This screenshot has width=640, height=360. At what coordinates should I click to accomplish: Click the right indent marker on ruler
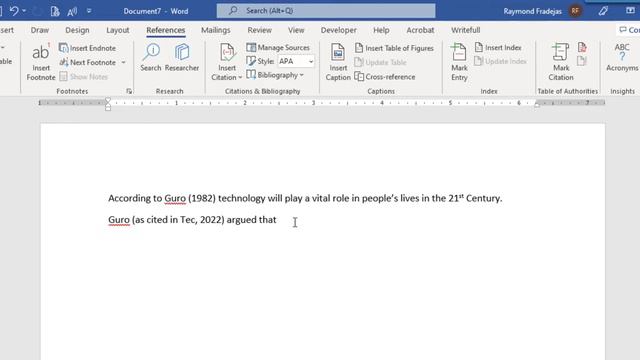point(537,105)
